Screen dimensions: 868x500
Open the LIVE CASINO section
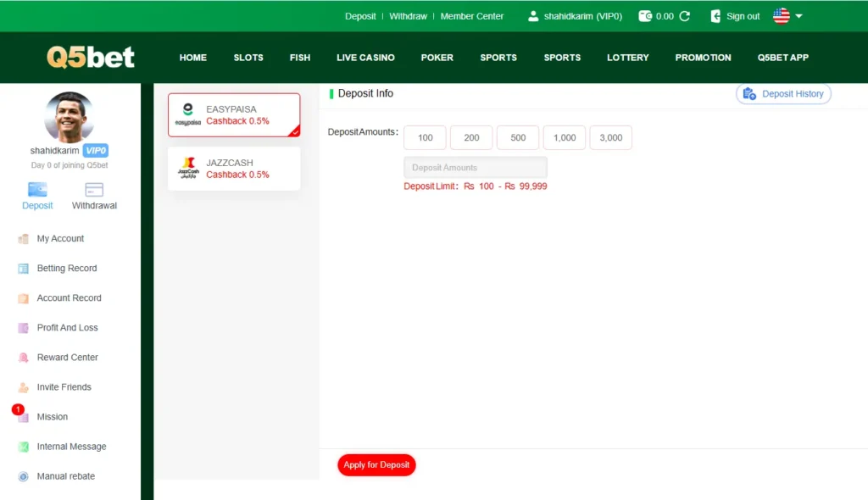(x=365, y=58)
